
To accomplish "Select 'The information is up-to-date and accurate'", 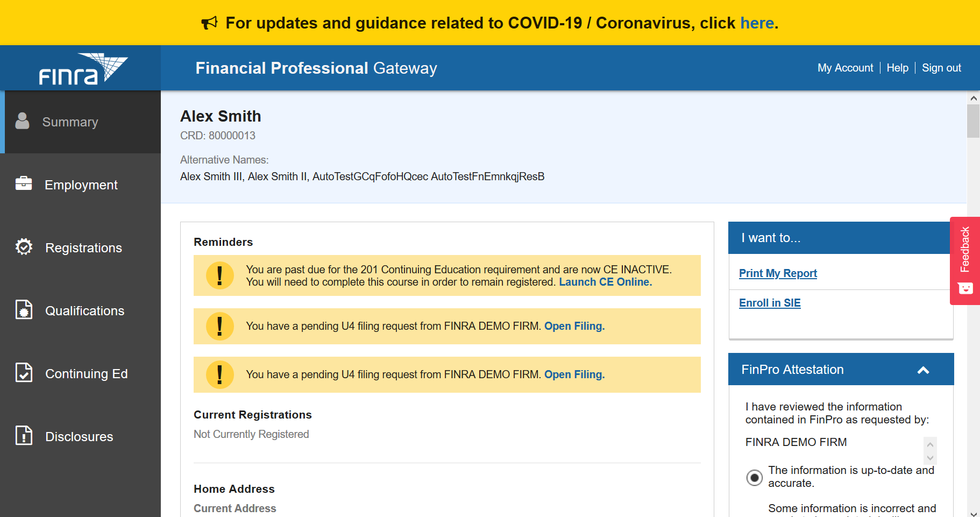I will coord(754,477).
